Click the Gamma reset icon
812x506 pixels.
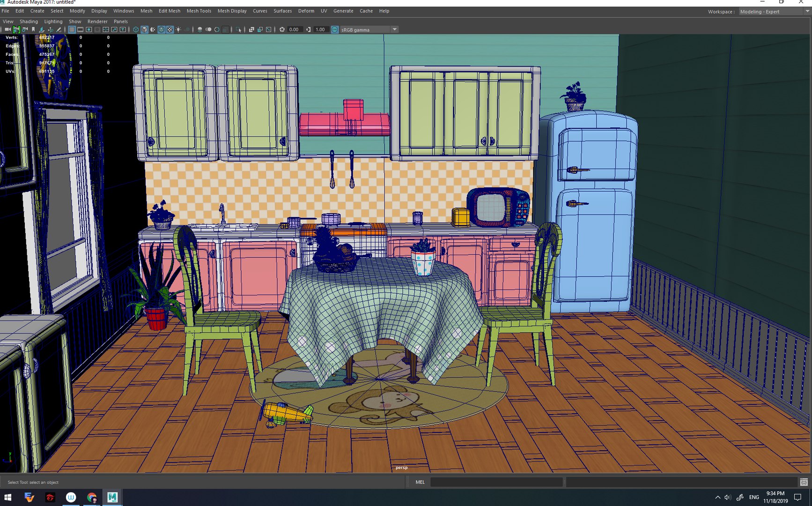coord(308,30)
